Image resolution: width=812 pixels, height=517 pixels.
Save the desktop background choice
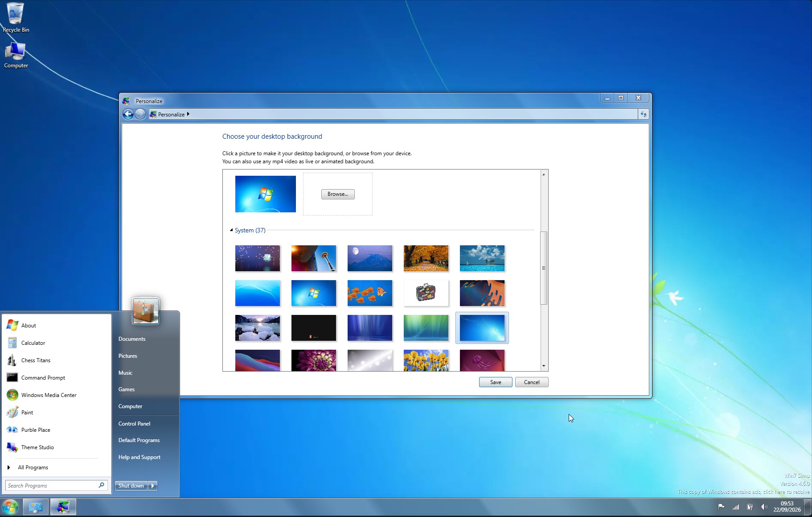(x=496, y=382)
